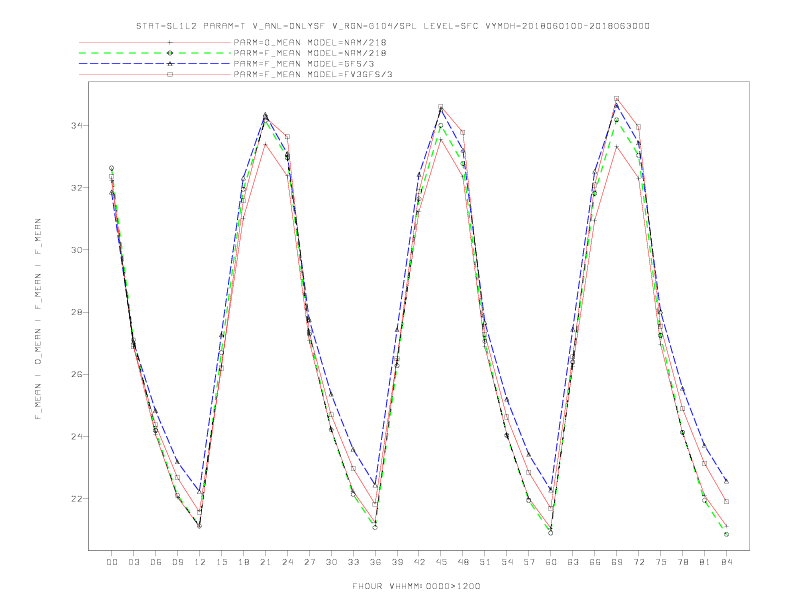The height and width of the screenshot is (612, 792).
Task: Click x-axis forecast hour label 39
Action: (x=397, y=562)
